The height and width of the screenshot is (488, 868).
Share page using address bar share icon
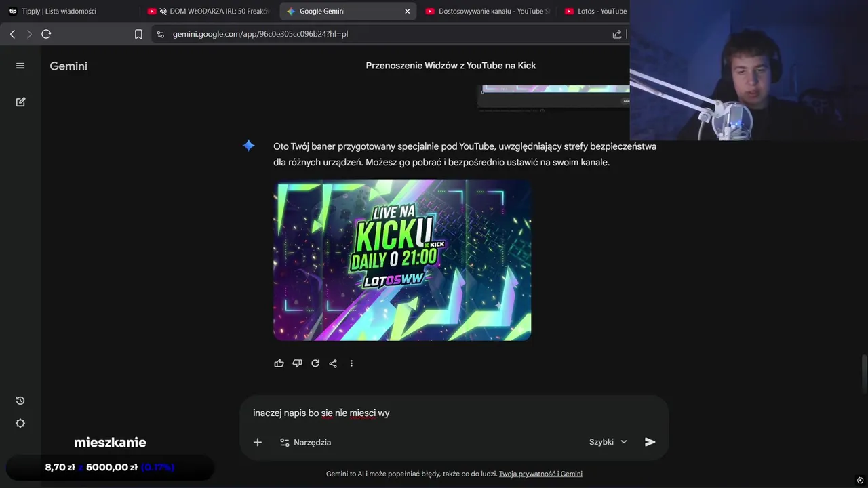point(617,34)
